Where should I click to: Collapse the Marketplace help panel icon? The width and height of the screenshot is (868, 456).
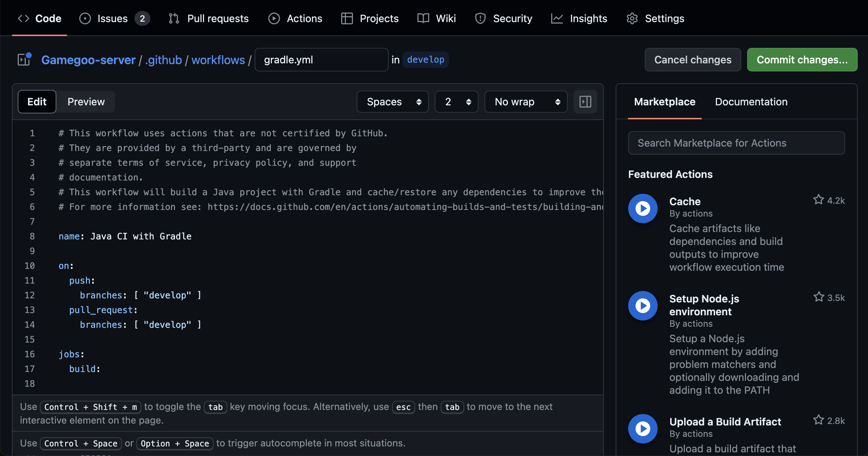click(x=585, y=102)
